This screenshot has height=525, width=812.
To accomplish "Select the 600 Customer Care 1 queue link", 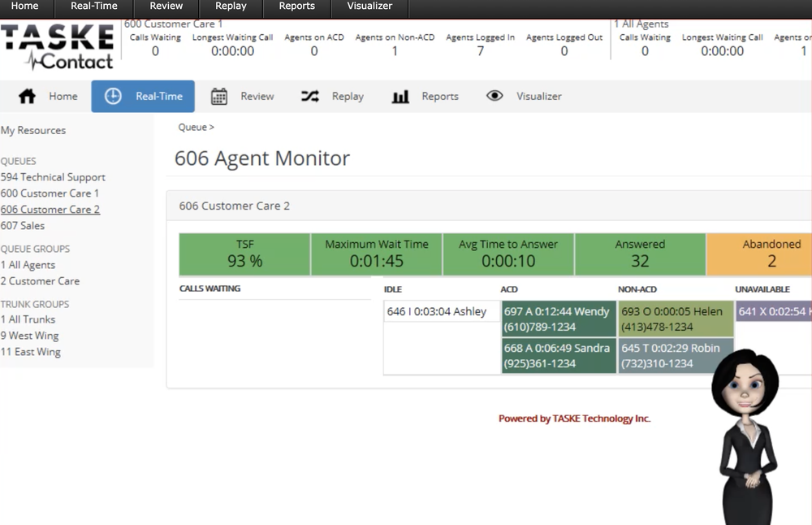I will 50,193.
